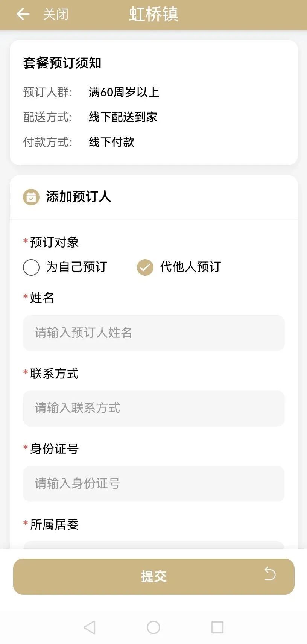This screenshot has height=644, width=307.
Task: Tap the 虹桥镇 page title
Action: (153, 14)
